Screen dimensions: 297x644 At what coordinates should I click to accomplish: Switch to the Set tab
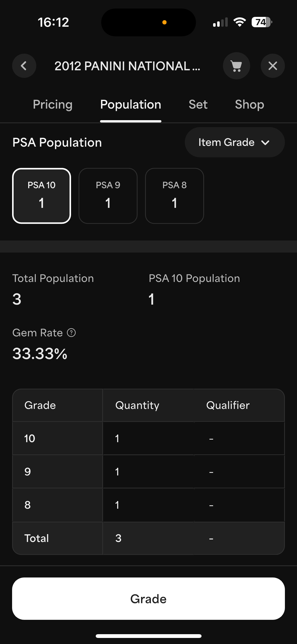coord(198,105)
